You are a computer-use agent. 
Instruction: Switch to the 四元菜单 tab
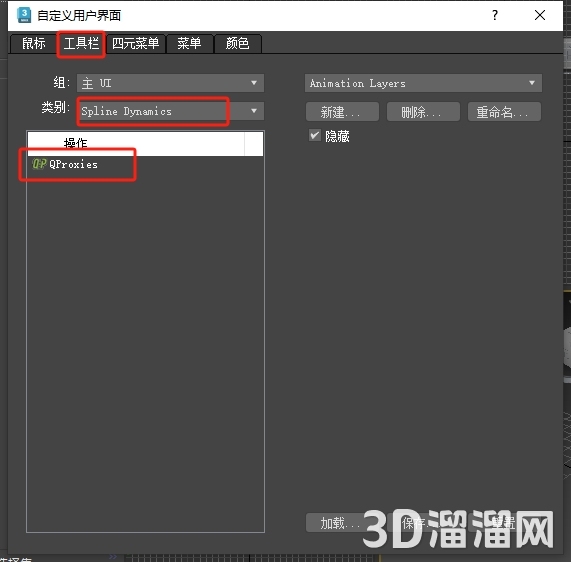[x=135, y=44]
